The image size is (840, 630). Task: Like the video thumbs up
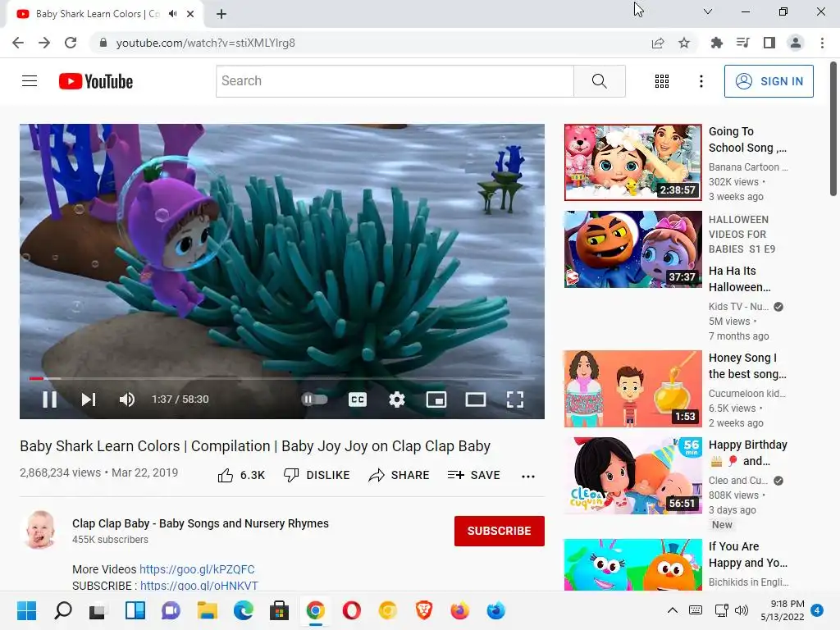[242, 475]
